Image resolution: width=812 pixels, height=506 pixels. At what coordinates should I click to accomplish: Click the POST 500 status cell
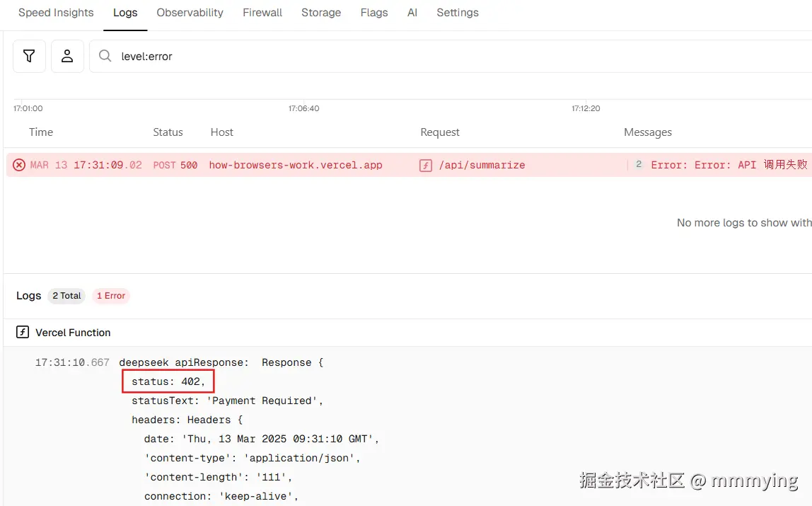tap(175, 165)
